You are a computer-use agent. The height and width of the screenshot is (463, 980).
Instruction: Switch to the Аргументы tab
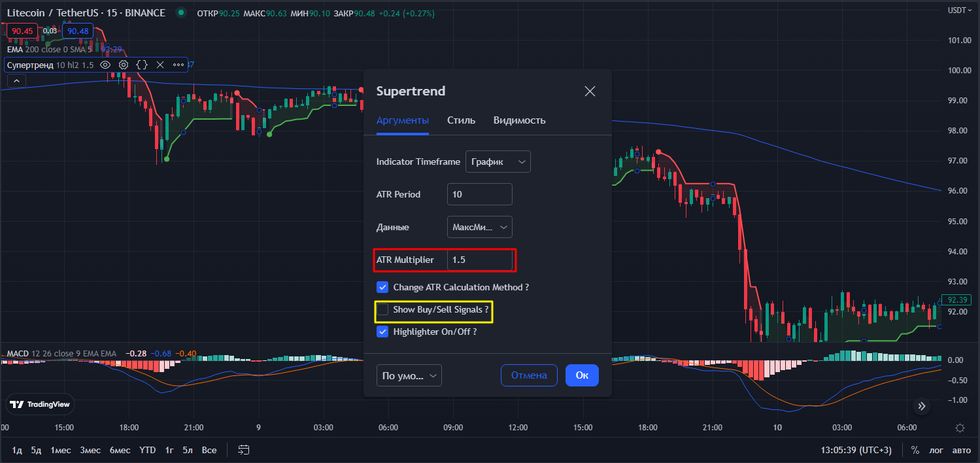403,120
